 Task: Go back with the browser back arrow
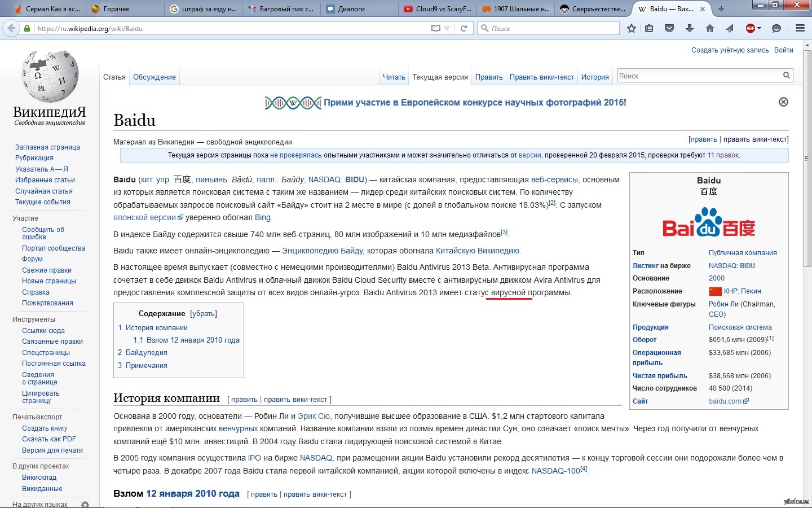11,28
